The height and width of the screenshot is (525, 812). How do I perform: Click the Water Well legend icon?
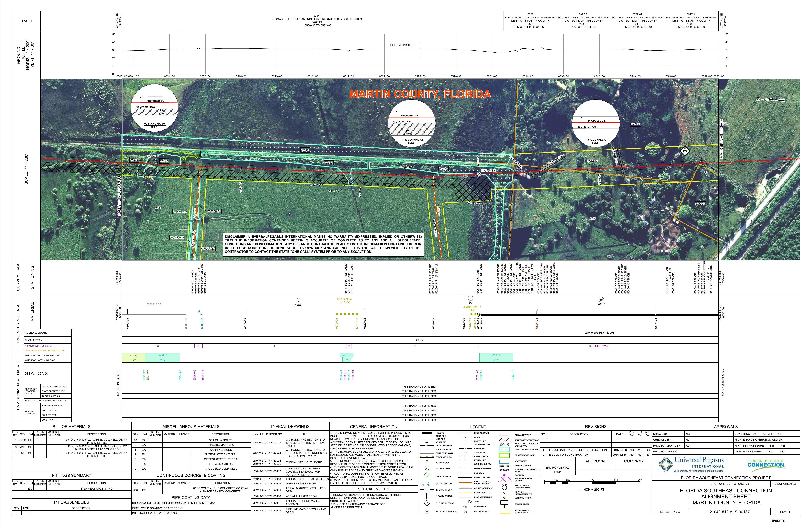point(465,506)
